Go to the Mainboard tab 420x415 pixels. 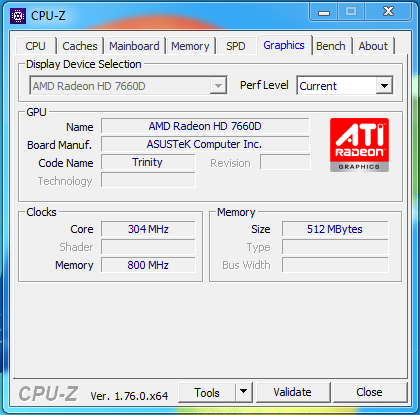[134, 46]
